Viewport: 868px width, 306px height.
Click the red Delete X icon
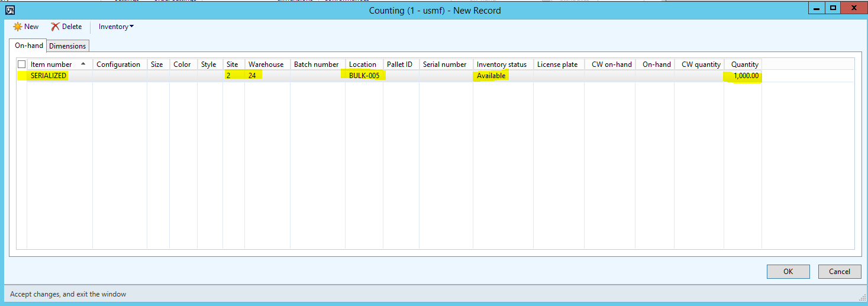[x=55, y=27]
